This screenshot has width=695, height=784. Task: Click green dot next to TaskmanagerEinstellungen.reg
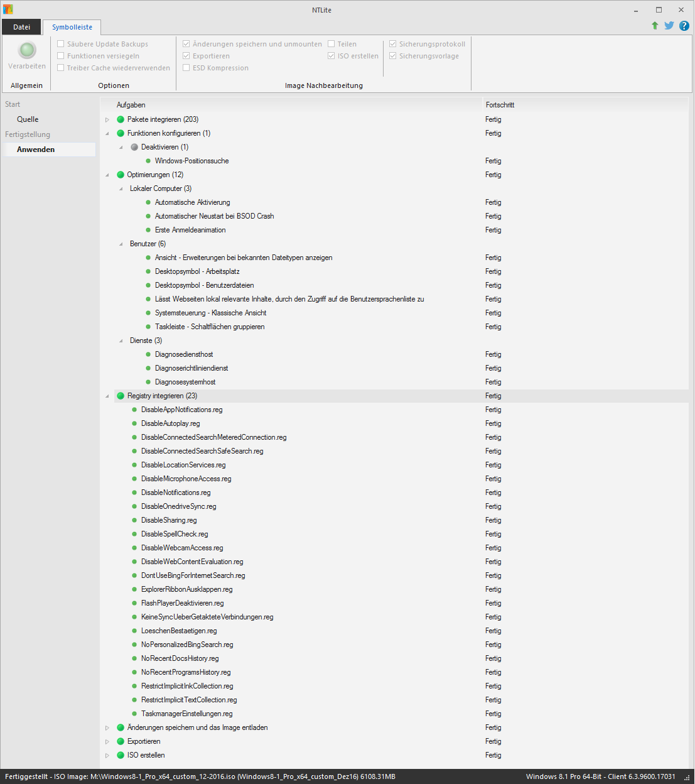click(134, 714)
